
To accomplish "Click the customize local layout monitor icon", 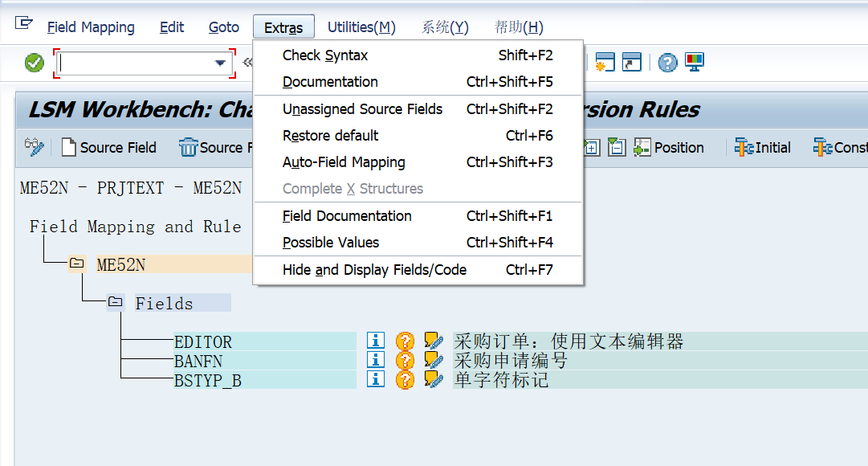I will coord(695,62).
